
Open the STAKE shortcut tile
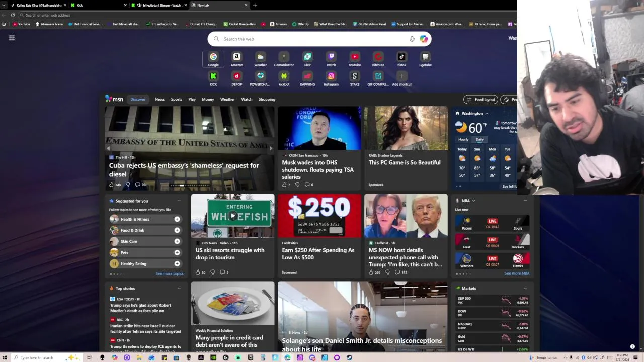point(355,79)
